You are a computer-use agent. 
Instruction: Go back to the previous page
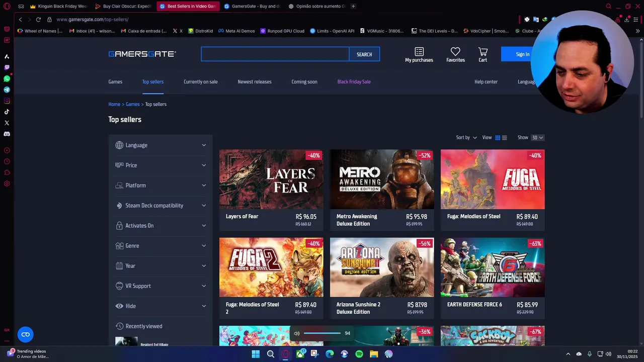pos(20,19)
